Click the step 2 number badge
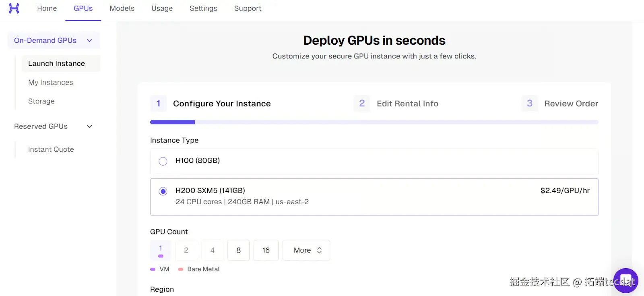The width and height of the screenshot is (644, 296). click(x=362, y=103)
